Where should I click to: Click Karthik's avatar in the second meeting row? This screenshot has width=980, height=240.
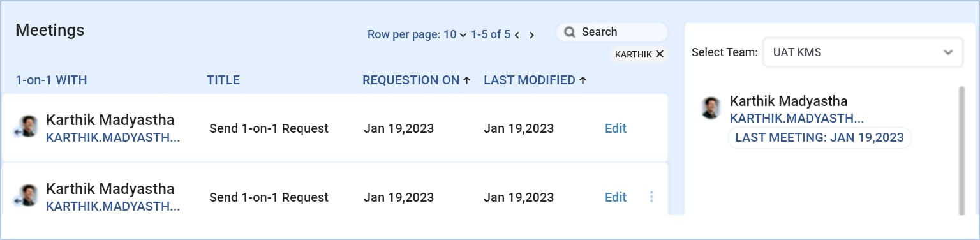point(27,196)
